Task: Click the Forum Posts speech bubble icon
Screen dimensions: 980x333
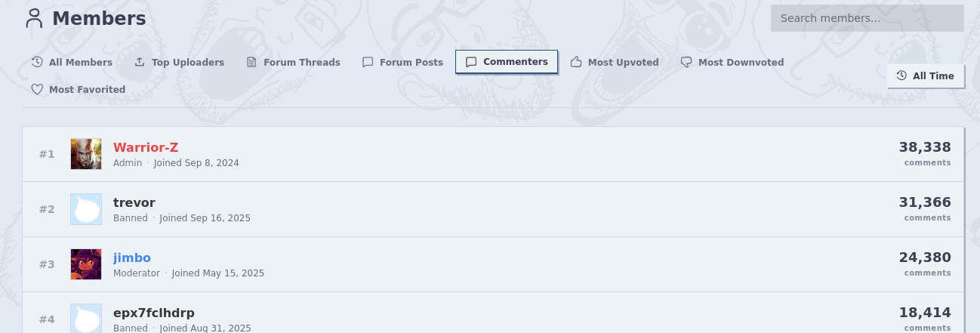Action: click(x=368, y=62)
